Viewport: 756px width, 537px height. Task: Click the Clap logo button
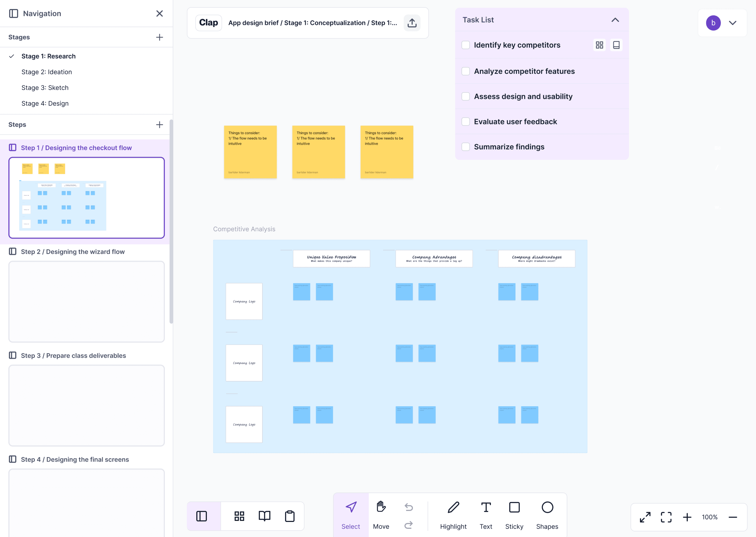pos(208,23)
